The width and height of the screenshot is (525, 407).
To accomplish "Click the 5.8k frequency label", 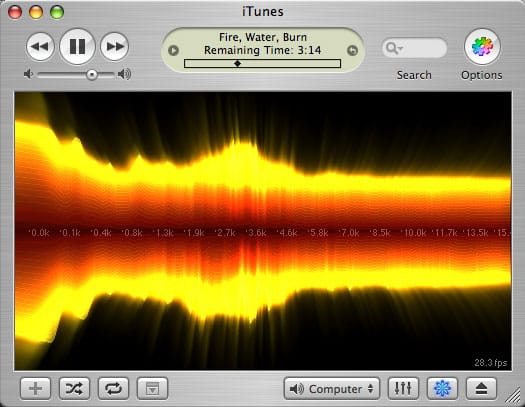I will 318,233.
